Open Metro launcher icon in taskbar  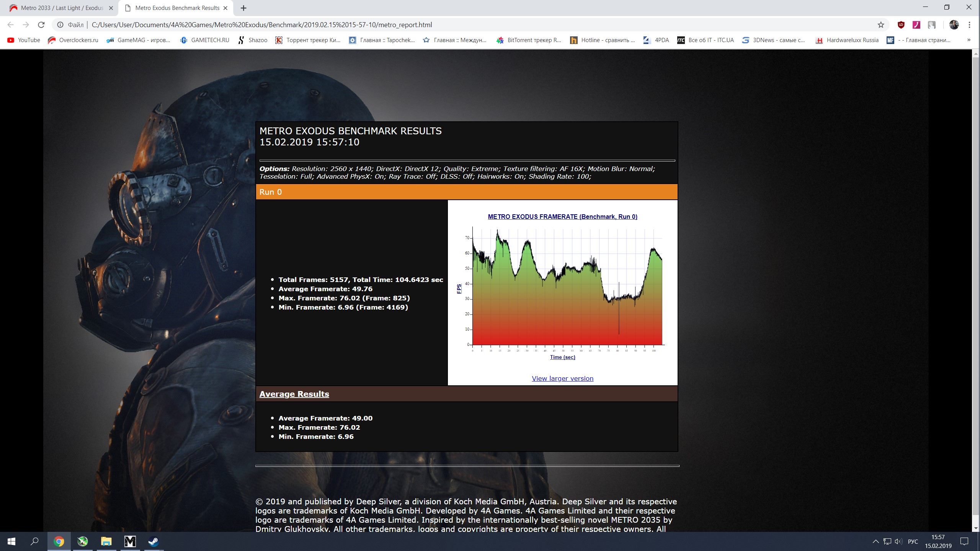coord(130,541)
